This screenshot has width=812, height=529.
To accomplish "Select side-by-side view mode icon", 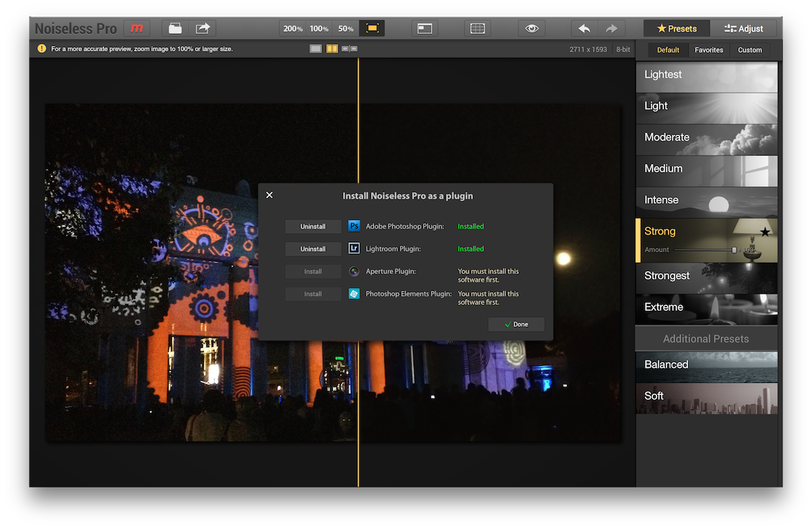I will point(349,49).
